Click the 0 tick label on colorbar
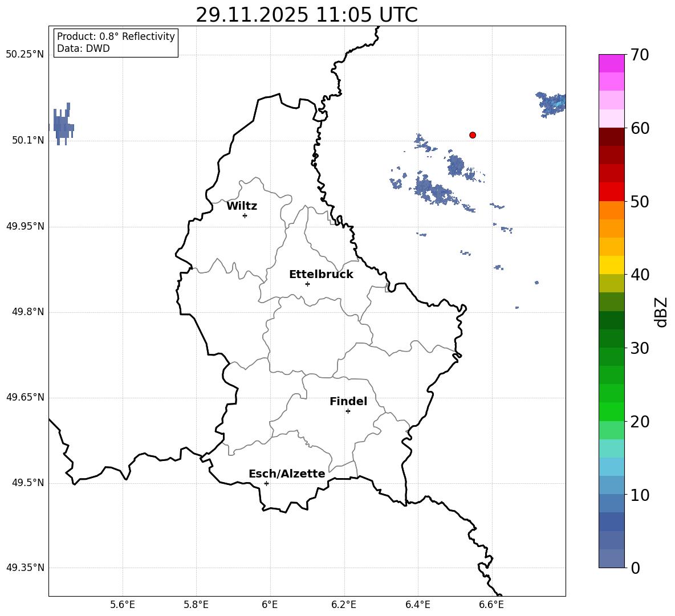 [x=636, y=568]
